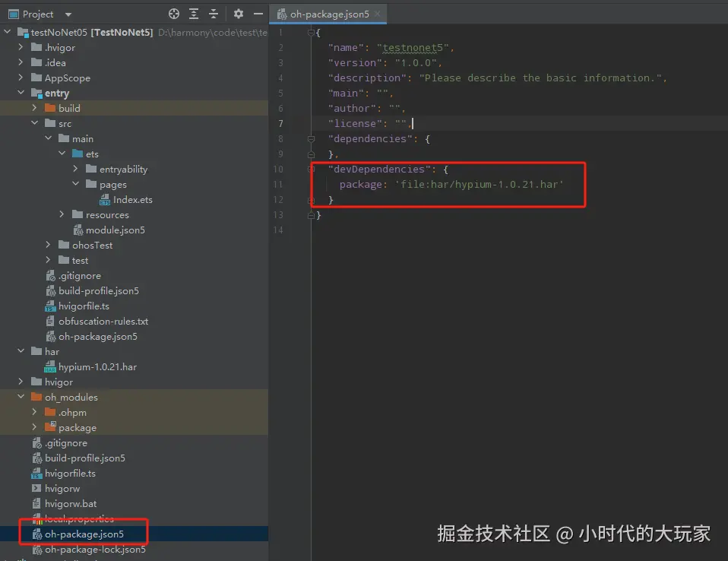The width and height of the screenshot is (728, 561).
Task: Collapse the entry folder
Action: [x=21, y=93]
